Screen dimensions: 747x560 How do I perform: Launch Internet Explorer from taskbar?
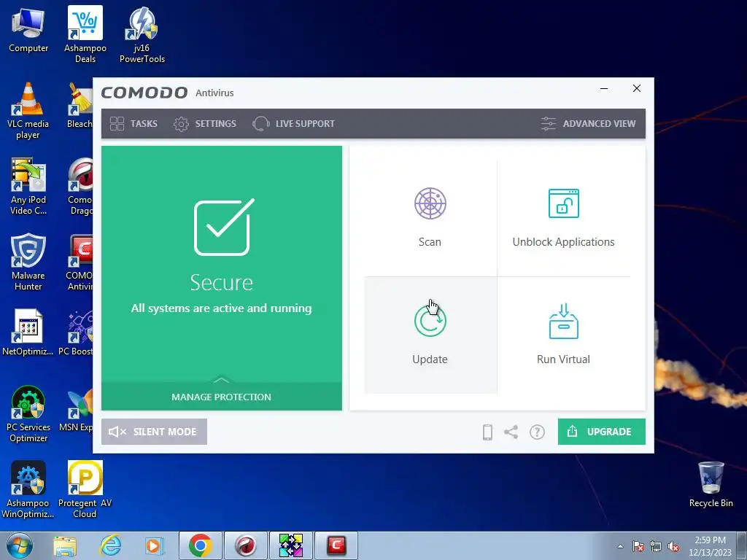coord(111,545)
